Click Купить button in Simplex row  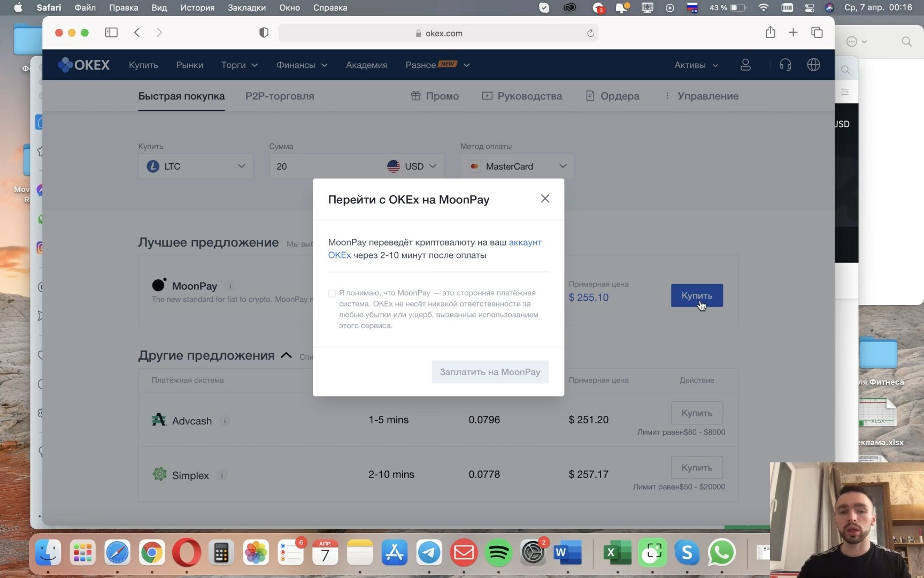coord(697,468)
